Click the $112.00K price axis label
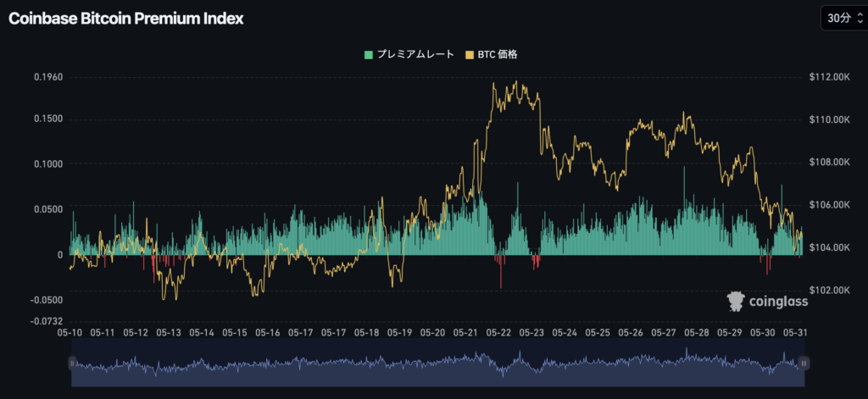Screen dimensions: 868x399 point(829,77)
